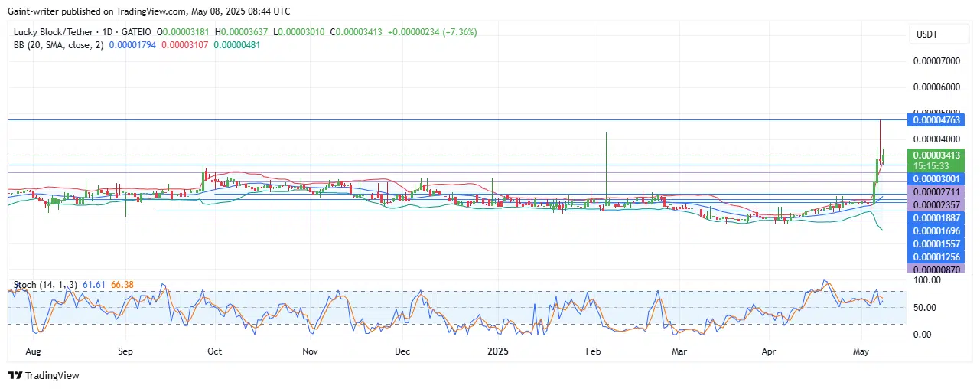Click the 0.00006000 price axis label
This screenshot has width=980, height=389.
click(x=938, y=87)
